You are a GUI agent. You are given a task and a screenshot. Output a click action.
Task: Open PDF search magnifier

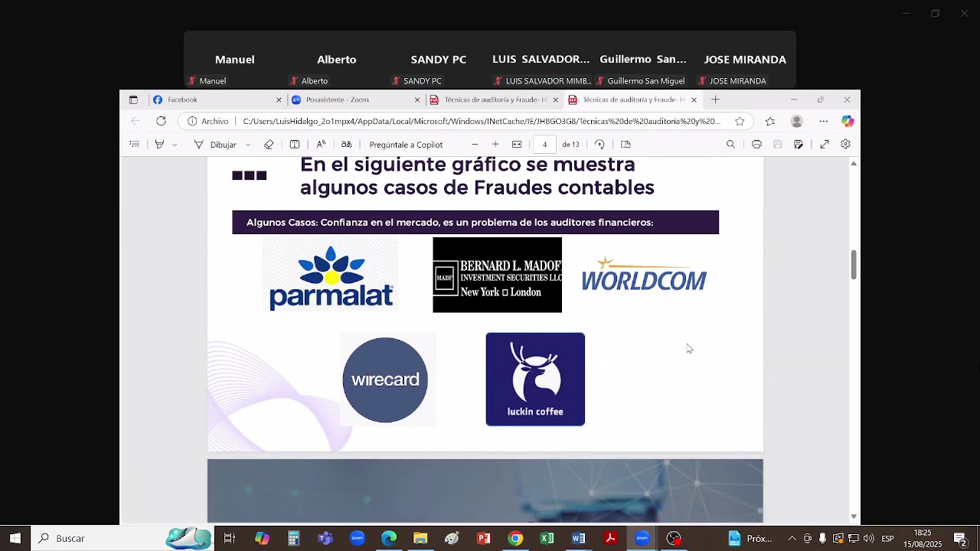[x=730, y=144]
